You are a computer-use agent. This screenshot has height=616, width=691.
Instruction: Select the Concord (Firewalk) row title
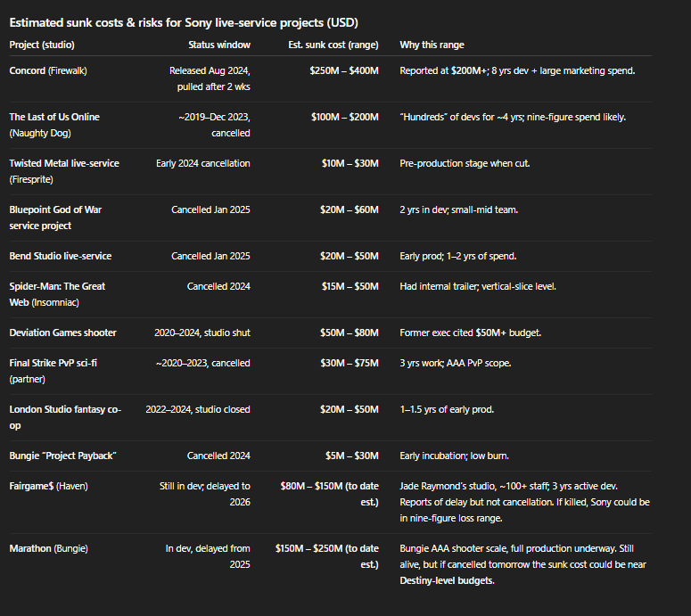tap(48, 70)
